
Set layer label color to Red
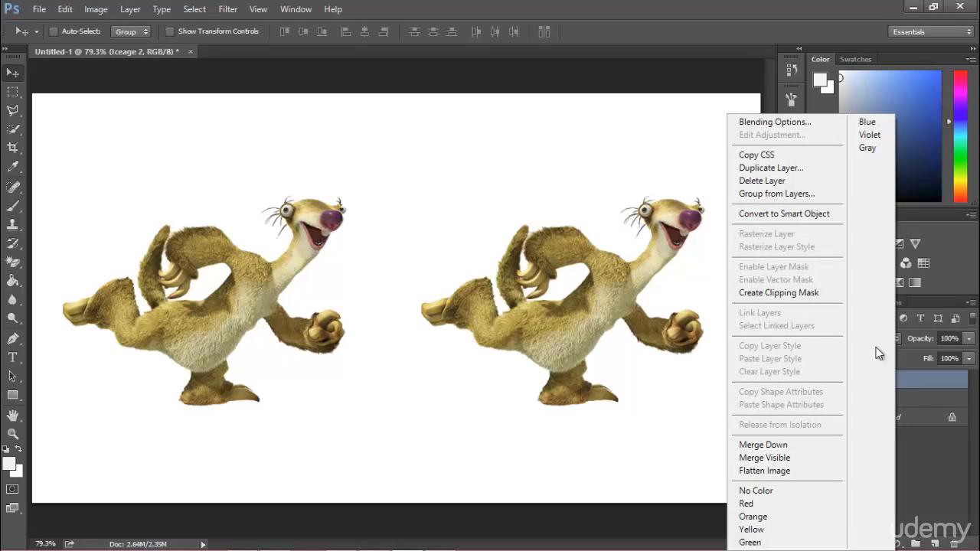[x=746, y=504]
